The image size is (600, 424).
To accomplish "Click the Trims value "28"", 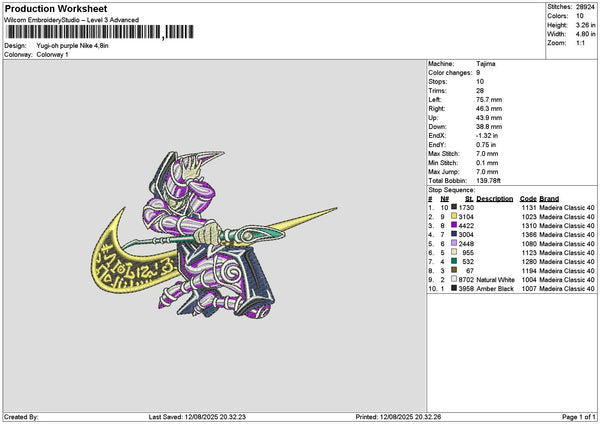I will click(x=480, y=91).
